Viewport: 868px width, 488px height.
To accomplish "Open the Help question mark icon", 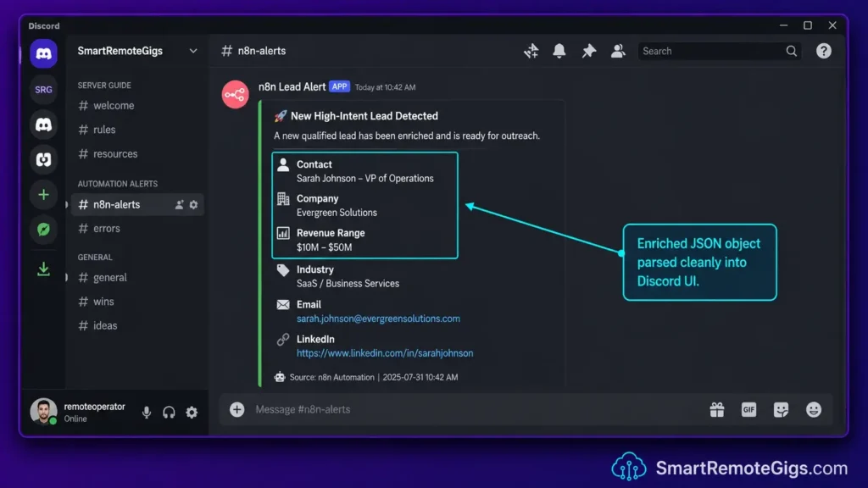I will (824, 51).
